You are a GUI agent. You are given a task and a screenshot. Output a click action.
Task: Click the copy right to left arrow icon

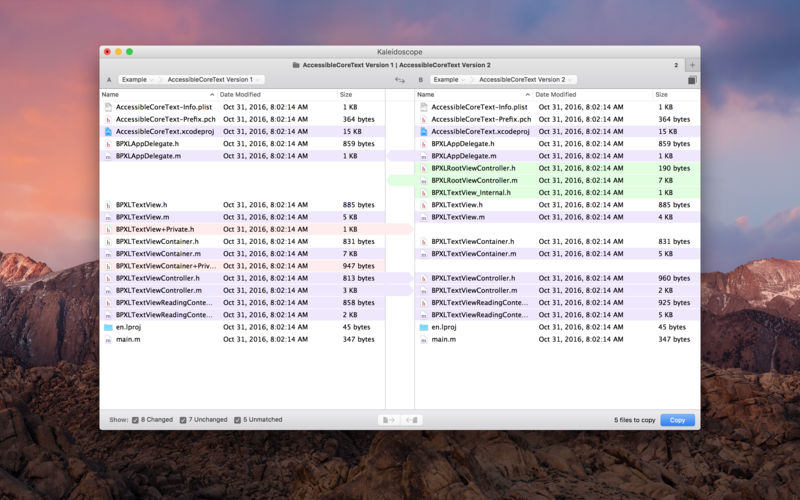click(x=411, y=420)
